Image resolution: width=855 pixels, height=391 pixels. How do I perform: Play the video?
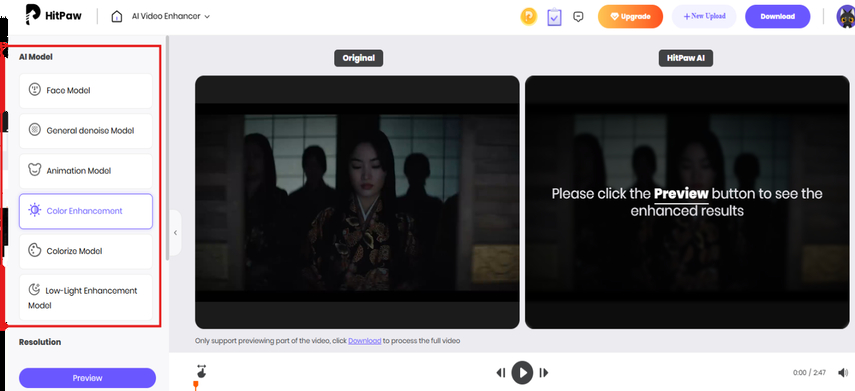[x=522, y=373]
